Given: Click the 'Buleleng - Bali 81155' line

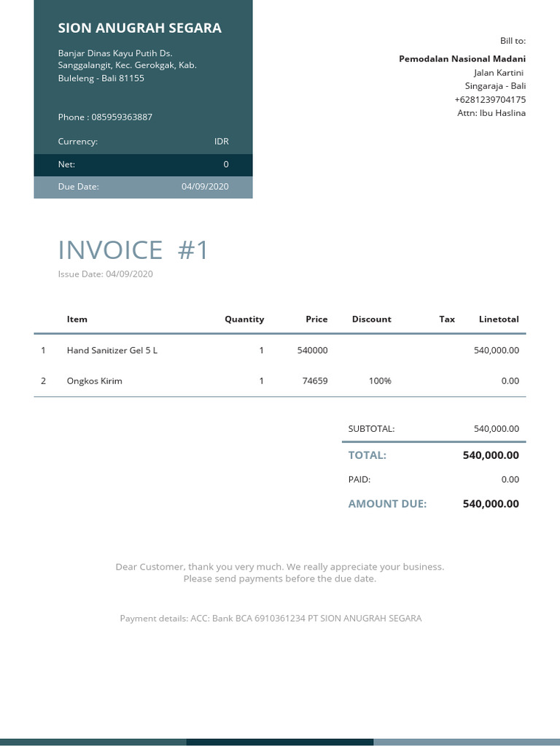Looking at the screenshot, I should 101,78.
